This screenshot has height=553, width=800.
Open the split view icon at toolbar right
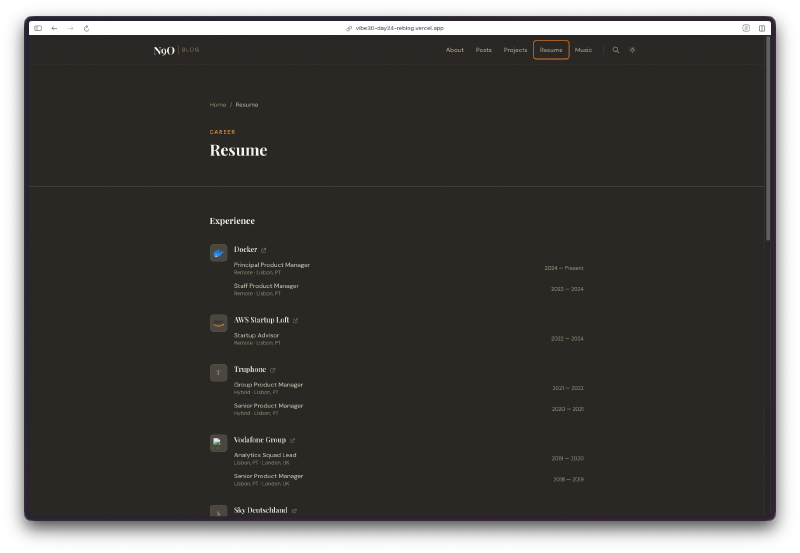(x=762, y=28)
